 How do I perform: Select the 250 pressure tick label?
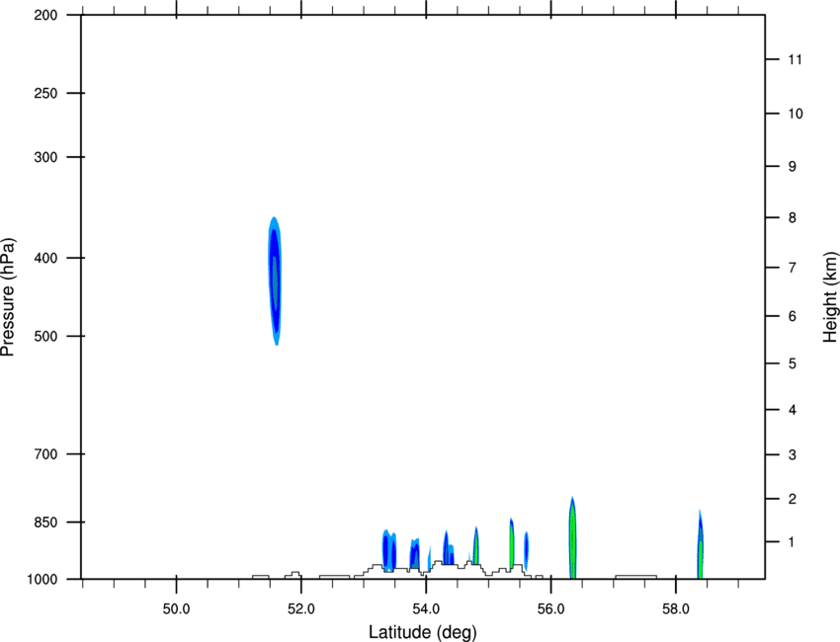45,93
